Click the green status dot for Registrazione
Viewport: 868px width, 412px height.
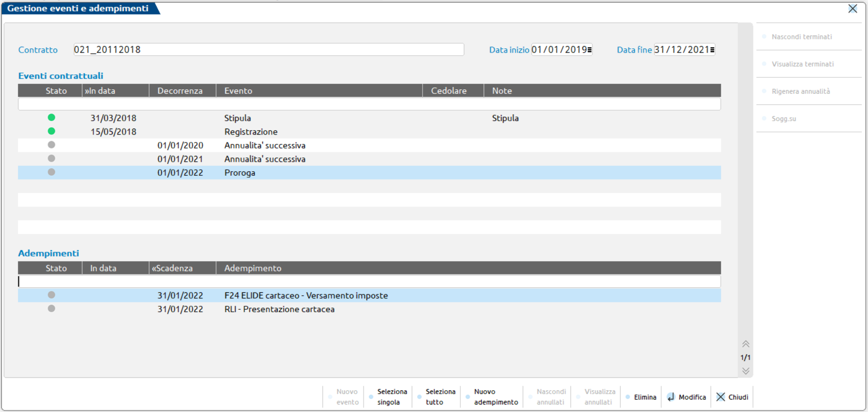click(x=51, y=131)
